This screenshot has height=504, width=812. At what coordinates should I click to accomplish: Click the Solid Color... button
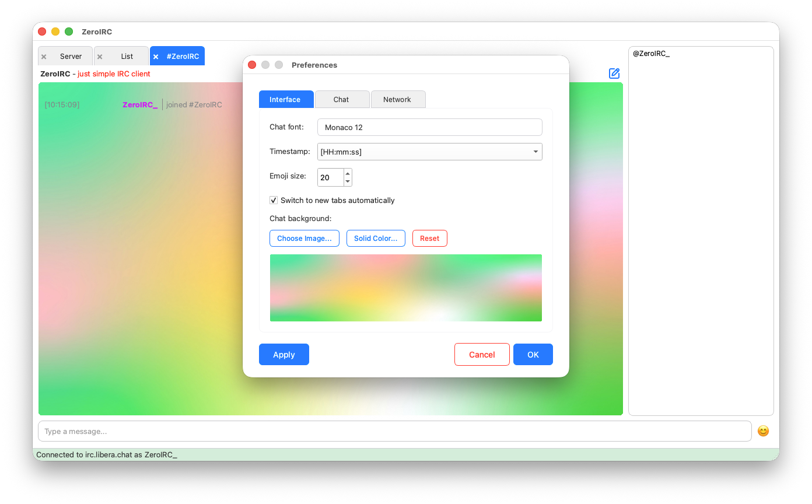376,238
